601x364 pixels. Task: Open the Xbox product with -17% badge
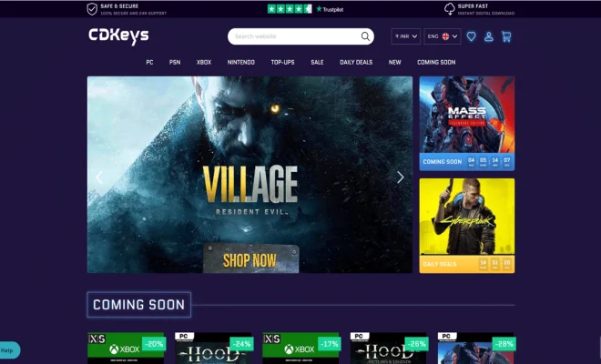[300, 348]
